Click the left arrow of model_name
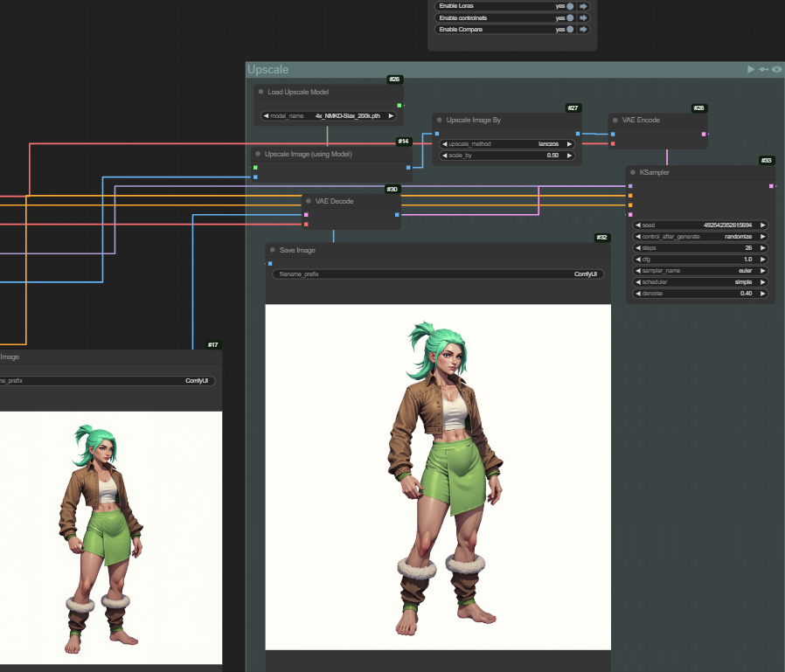 pyautogui.click(x=266, y=116)
